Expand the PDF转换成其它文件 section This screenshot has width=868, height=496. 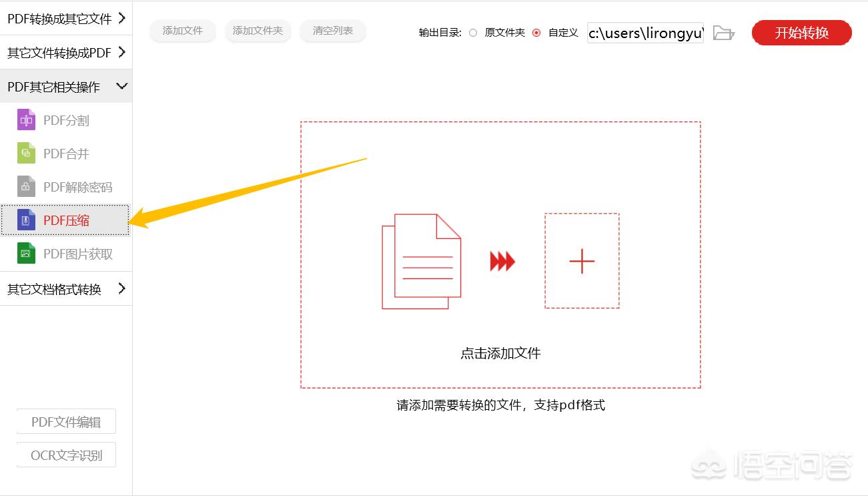coord(65,19)
